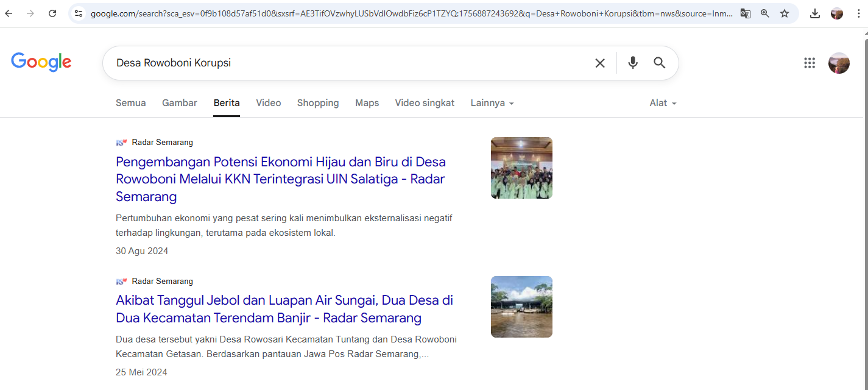Open Pengembangan Potensi Ekonomi Hijau article
868x390 pixels.
point(281,179)
